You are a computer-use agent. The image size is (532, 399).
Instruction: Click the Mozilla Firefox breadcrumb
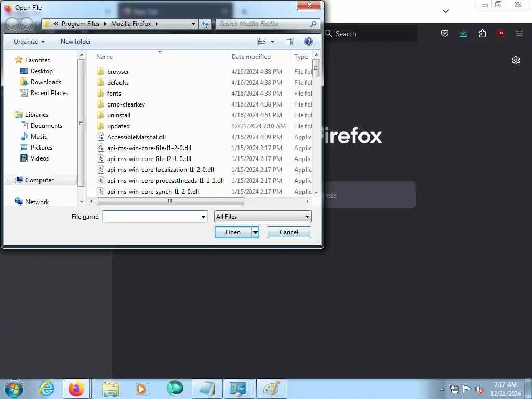tap(131, 24)
